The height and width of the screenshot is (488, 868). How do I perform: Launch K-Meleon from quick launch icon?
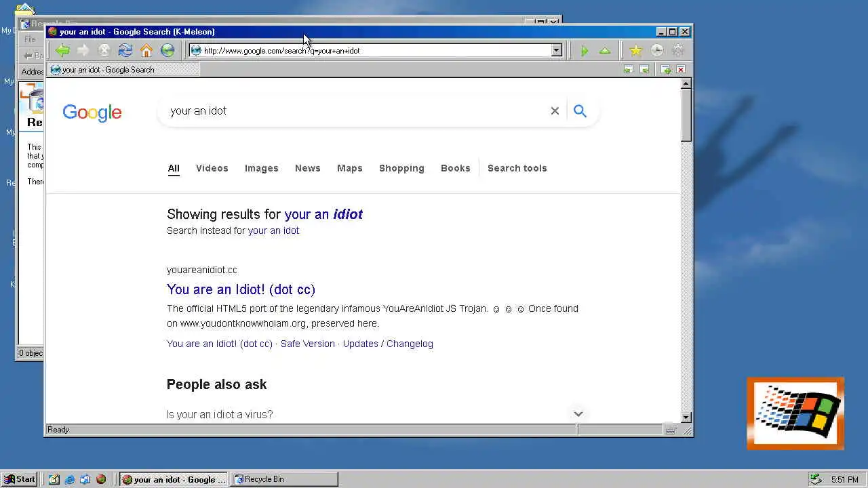pyautogui.click(x=101, y=479)
